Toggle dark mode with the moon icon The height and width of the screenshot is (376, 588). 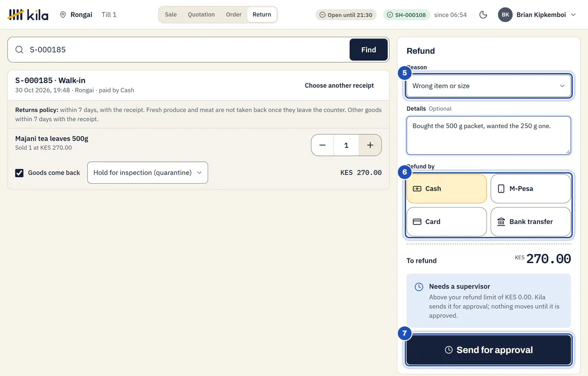pyautogui.click(x=483, y=15)
